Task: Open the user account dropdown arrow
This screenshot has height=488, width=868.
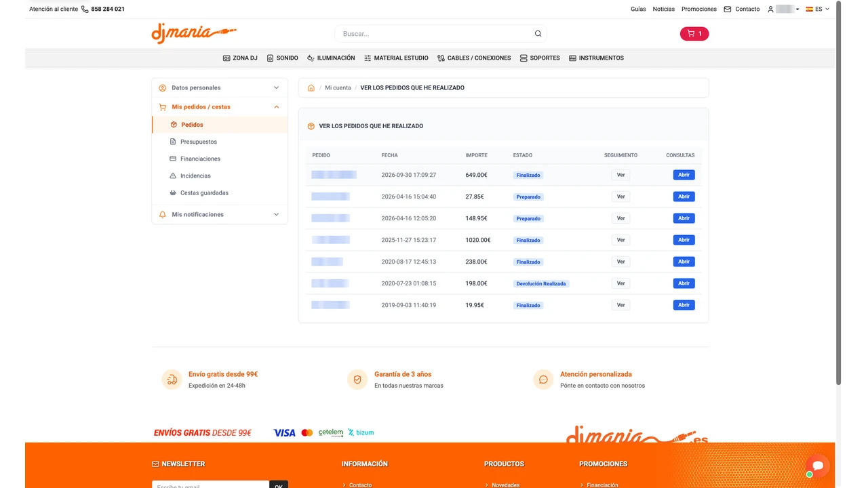Action: click(x=797, y=9)
